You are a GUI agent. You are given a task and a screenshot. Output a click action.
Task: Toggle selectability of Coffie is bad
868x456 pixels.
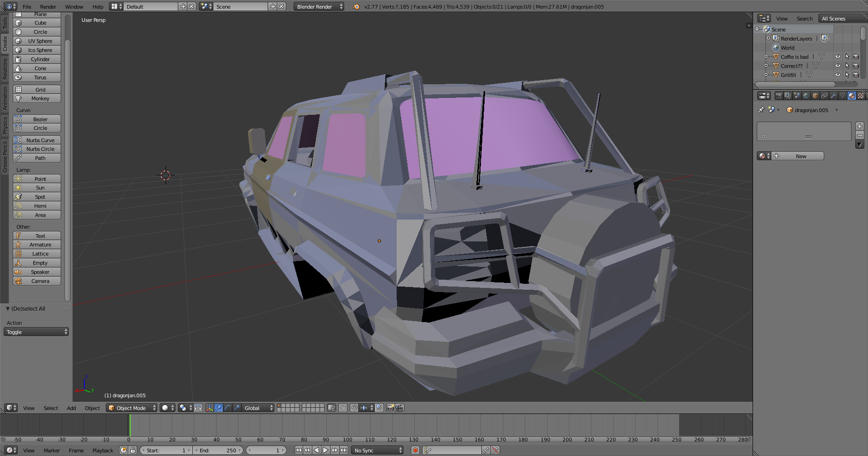pyautogui.click(x=847, y=56)
